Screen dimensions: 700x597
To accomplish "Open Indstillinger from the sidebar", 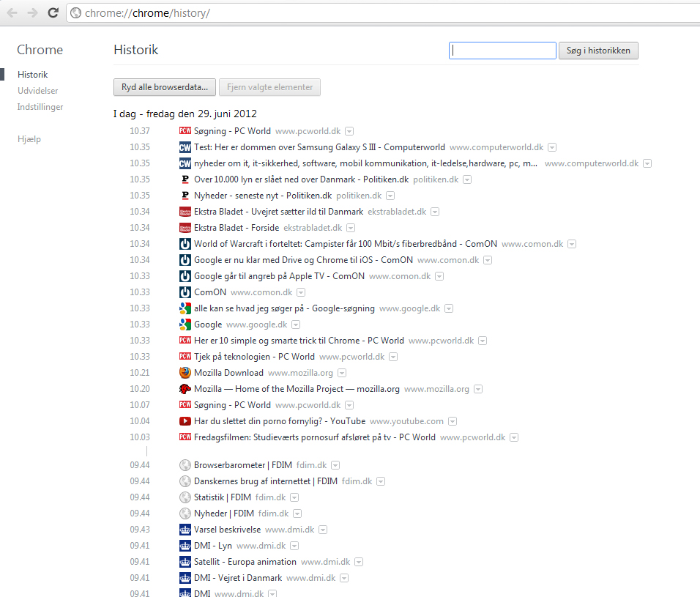I will click(x=40, y=107).
